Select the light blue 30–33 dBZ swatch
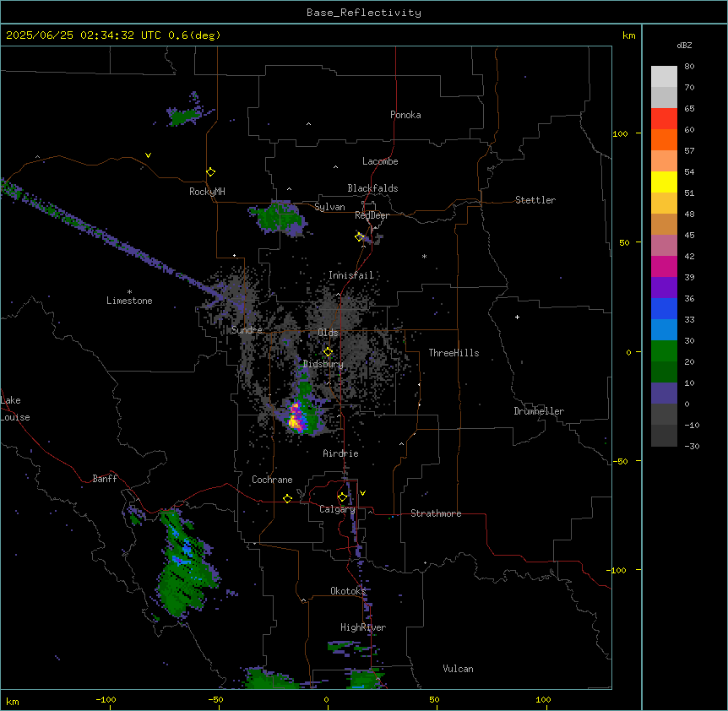This screenshot has height=711, width=728. (x=664, y=330)
